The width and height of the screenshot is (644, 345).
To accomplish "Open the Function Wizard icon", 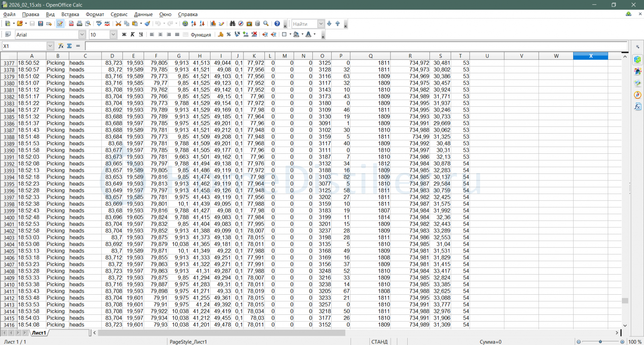I will 61,46.
